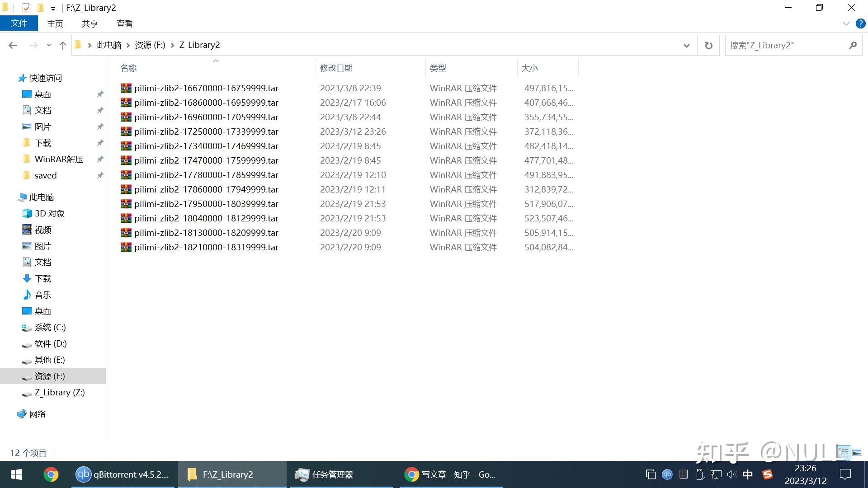Screen dimensions: 868x488
Task: Switch to details view icon
Action: 844,452
